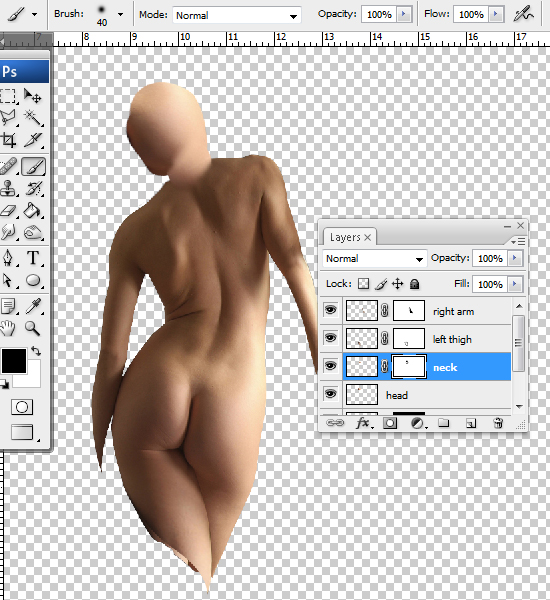Change the screen mode
The image size is (550, 600).
[22, 432]
